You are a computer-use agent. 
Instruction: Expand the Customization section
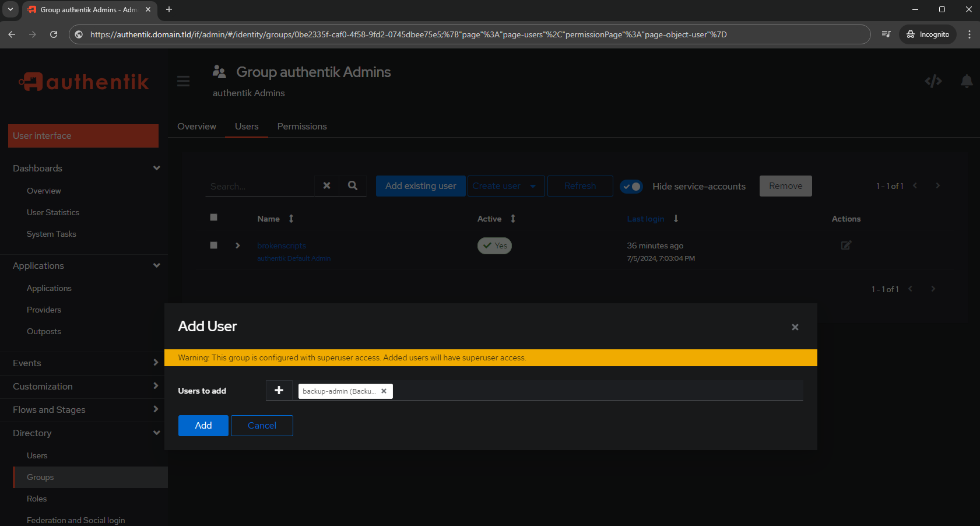156,386
